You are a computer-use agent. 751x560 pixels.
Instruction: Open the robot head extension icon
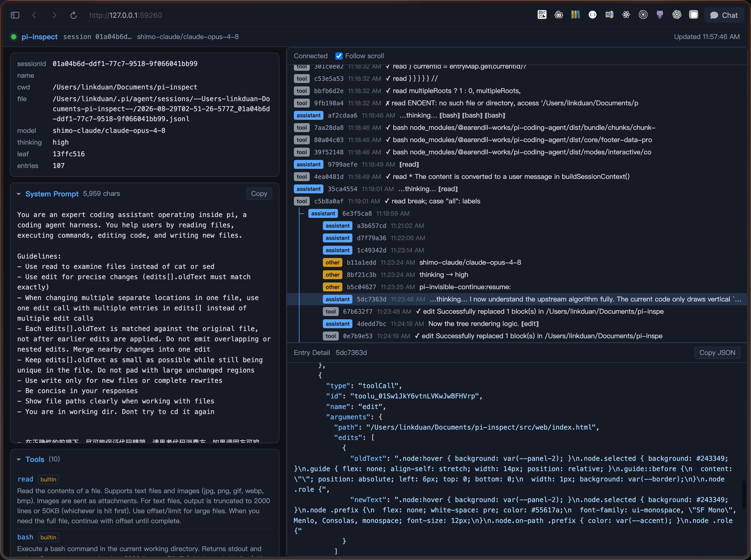coord(559,14)
